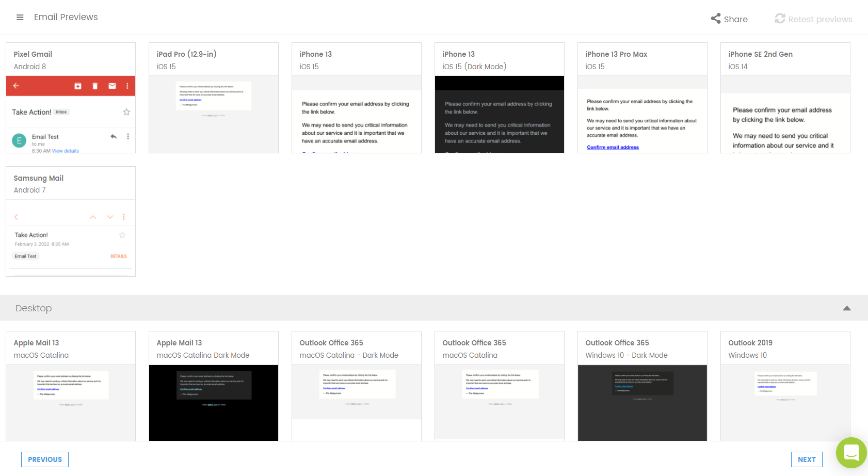Open the Samsung Mail Android 7 preview
Viewport: 868px width, 476px height.
pos(71,221)
